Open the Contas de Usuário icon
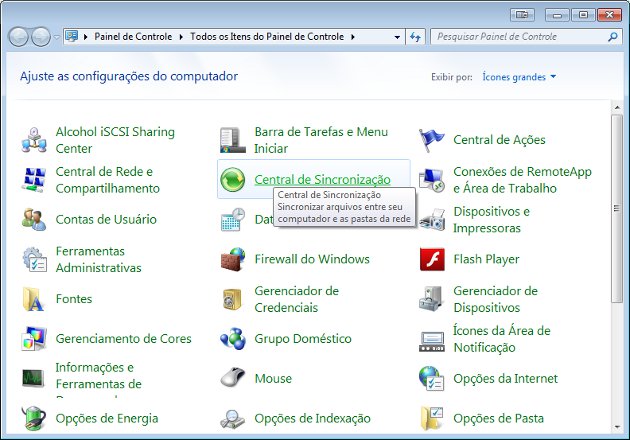The image size is (630, 440). [x=34, y=219]
